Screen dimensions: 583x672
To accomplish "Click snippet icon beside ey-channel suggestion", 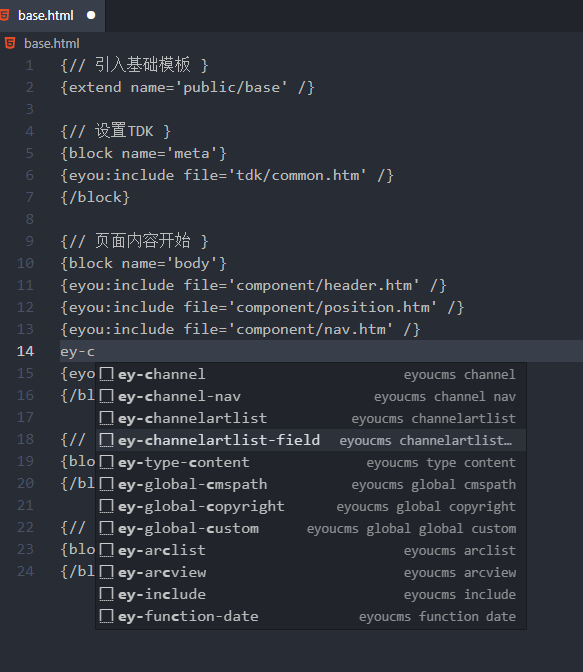I will [x=106, y=374].
